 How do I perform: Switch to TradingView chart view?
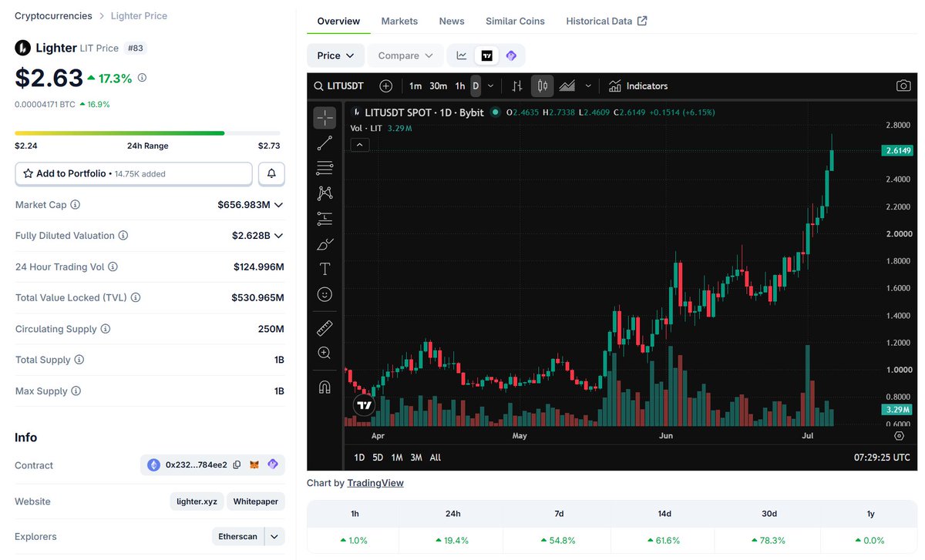pos(486,55)
